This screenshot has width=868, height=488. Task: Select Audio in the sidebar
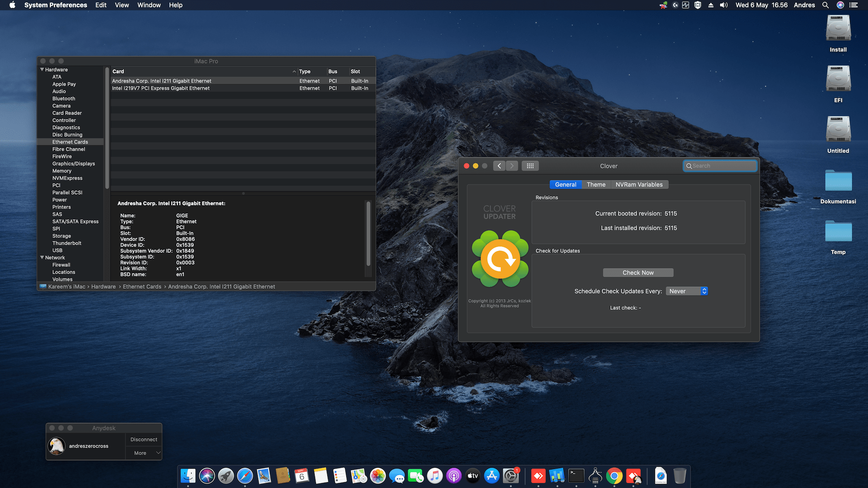tap(59, 91)
